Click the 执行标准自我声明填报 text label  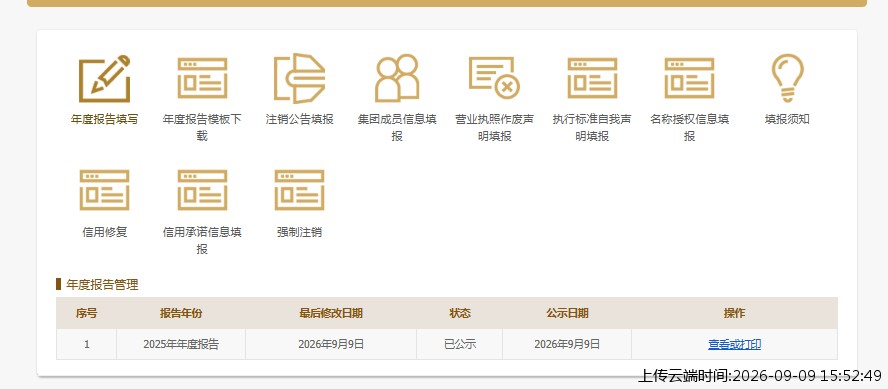pyautogui.click(x=592, y=128)
